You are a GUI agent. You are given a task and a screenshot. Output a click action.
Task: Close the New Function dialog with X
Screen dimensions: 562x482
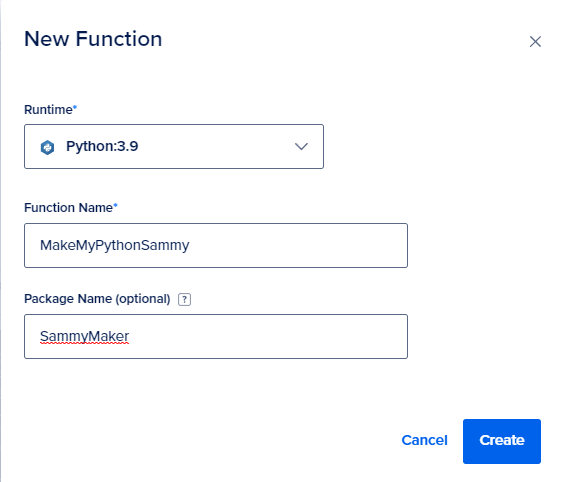coord(535,42)
